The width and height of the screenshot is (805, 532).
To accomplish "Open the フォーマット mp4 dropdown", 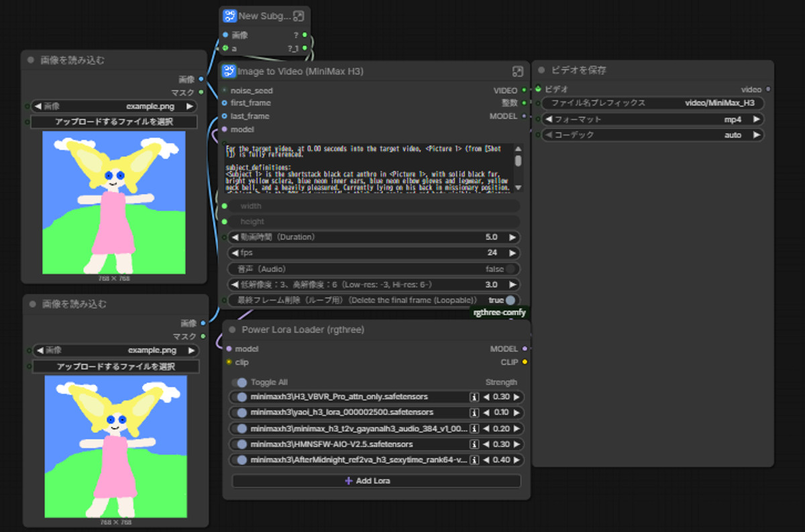I will [653, 119].
